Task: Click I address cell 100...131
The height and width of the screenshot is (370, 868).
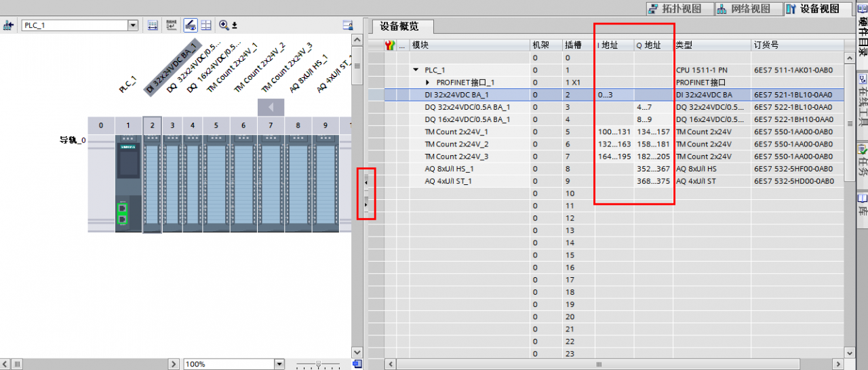Action: click(614, 131)
